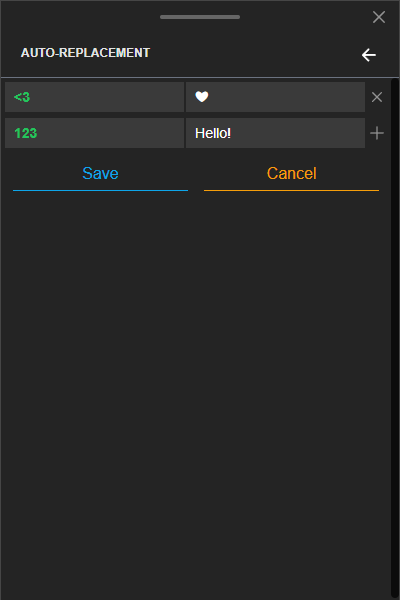Focus the "<3" shortcut input field
Image resolution: width=400 pixels, height=600 pixels.
tap(95, 97)
